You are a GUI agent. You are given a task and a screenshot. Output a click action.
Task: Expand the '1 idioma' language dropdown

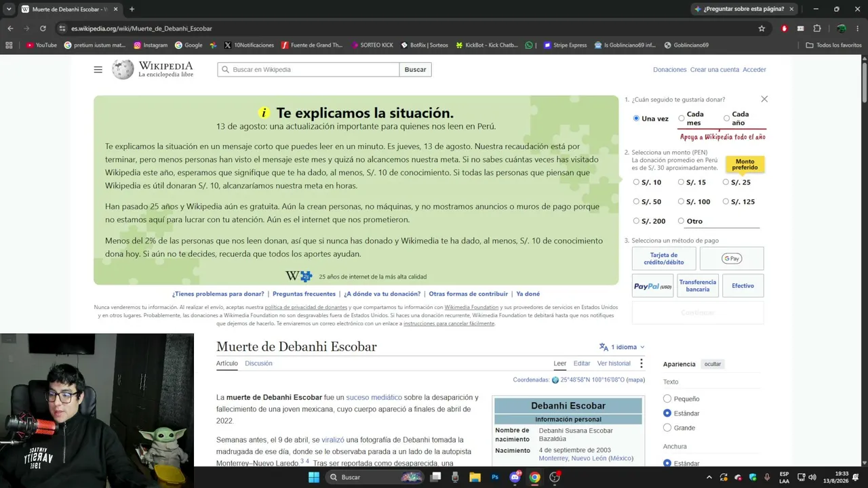(622, 347)
